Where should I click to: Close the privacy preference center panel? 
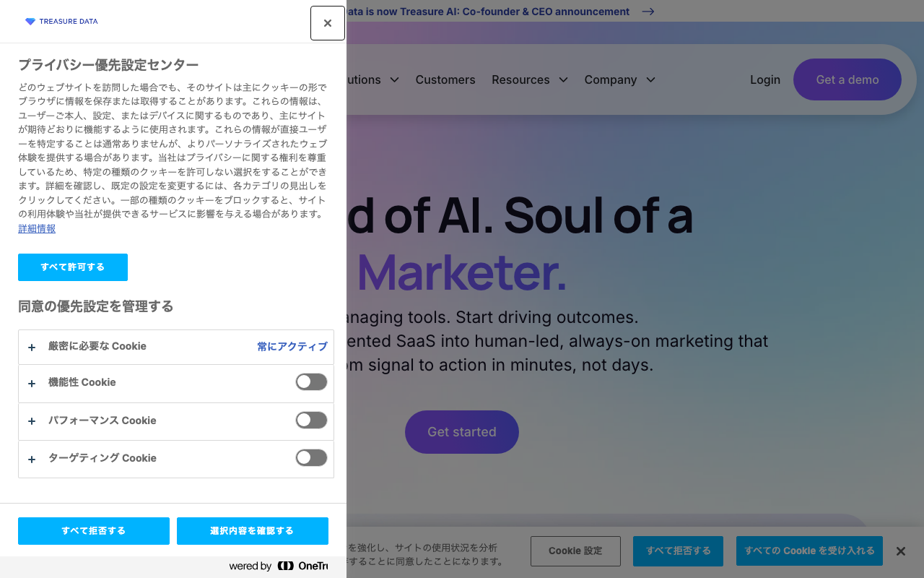tap(328, 23)
